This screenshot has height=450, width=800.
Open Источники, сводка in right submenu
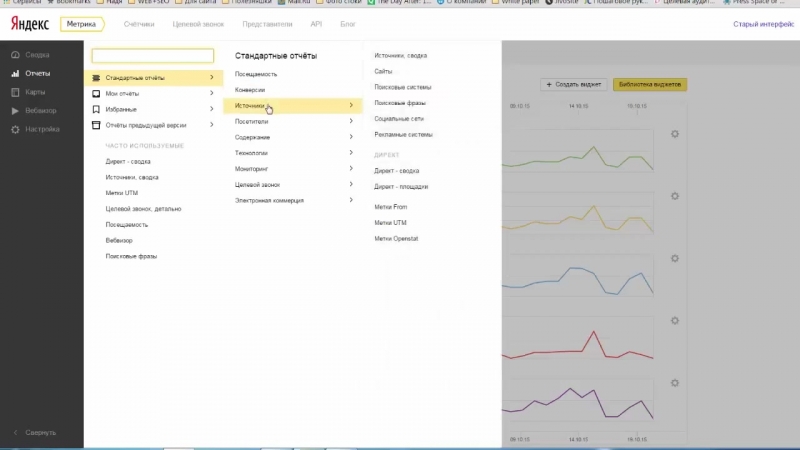401,56
